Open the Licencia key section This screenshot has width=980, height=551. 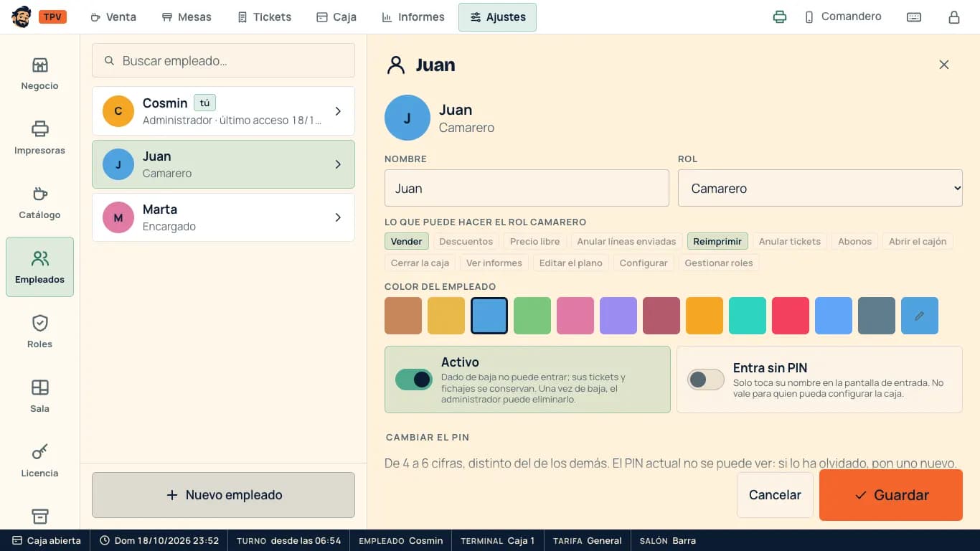pos(39,461)
